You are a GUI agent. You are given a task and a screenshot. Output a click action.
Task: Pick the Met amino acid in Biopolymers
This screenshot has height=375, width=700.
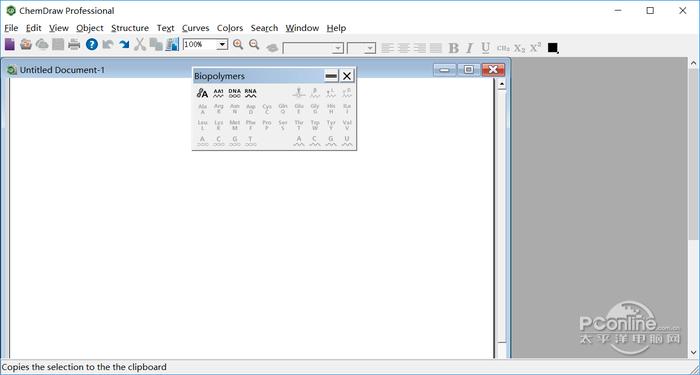[x=234, y=125]
